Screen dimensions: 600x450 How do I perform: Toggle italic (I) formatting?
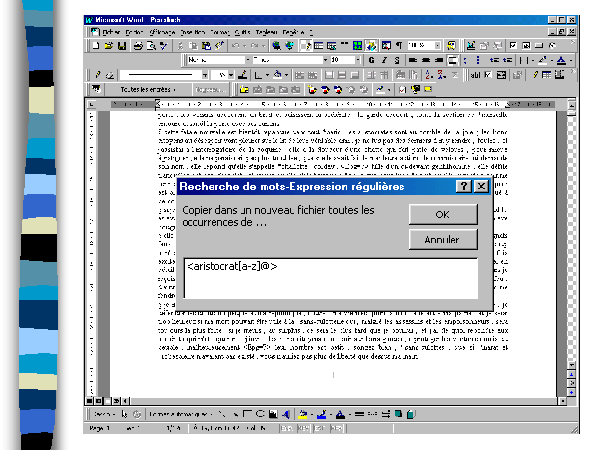[x=383, y=60]
